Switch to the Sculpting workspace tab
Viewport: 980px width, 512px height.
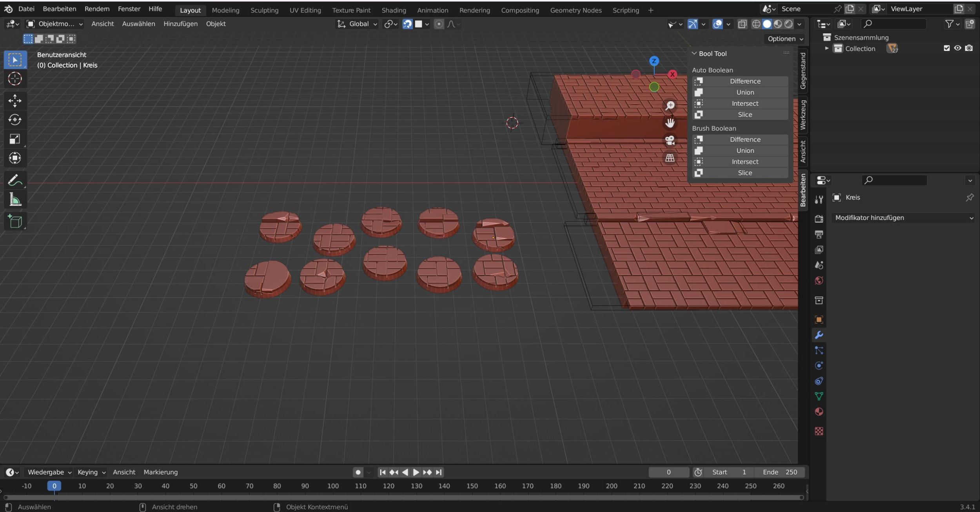click(264, 10)
